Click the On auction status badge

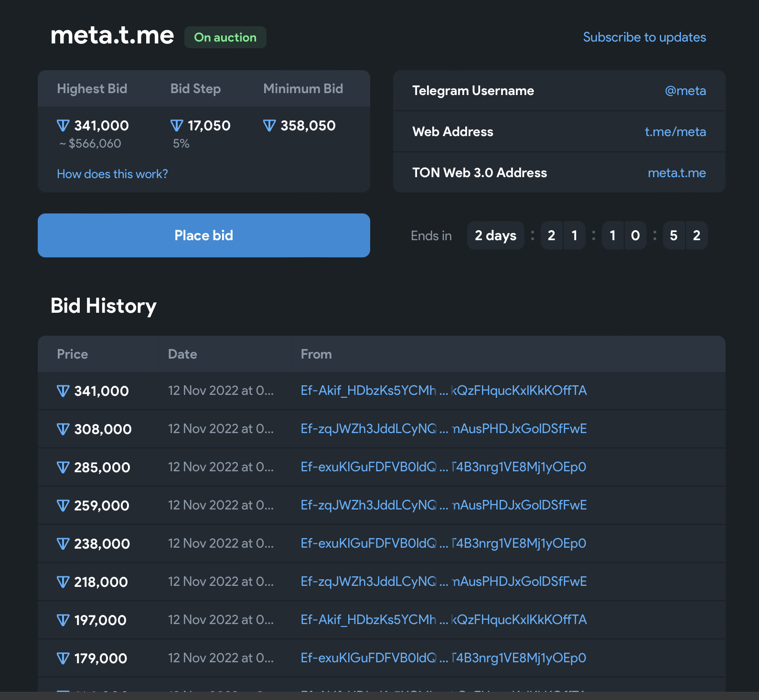tap(225, 37)
